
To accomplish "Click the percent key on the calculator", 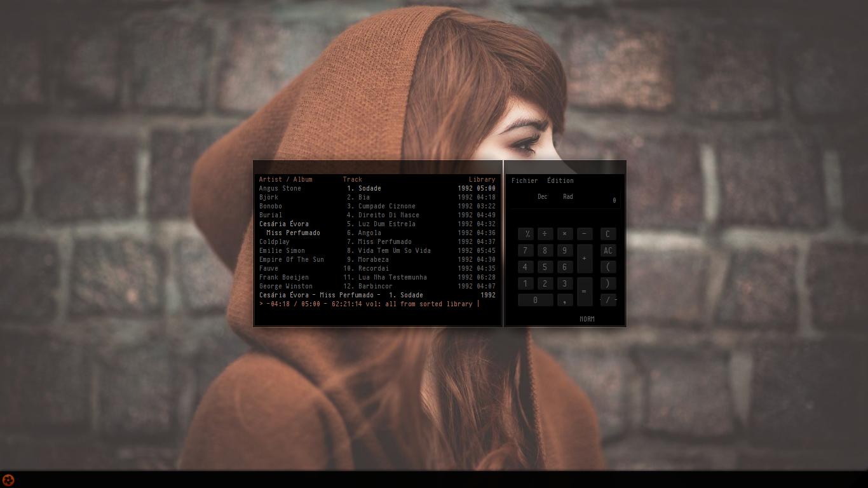I will pyautogui.click(x=526, y=234).
